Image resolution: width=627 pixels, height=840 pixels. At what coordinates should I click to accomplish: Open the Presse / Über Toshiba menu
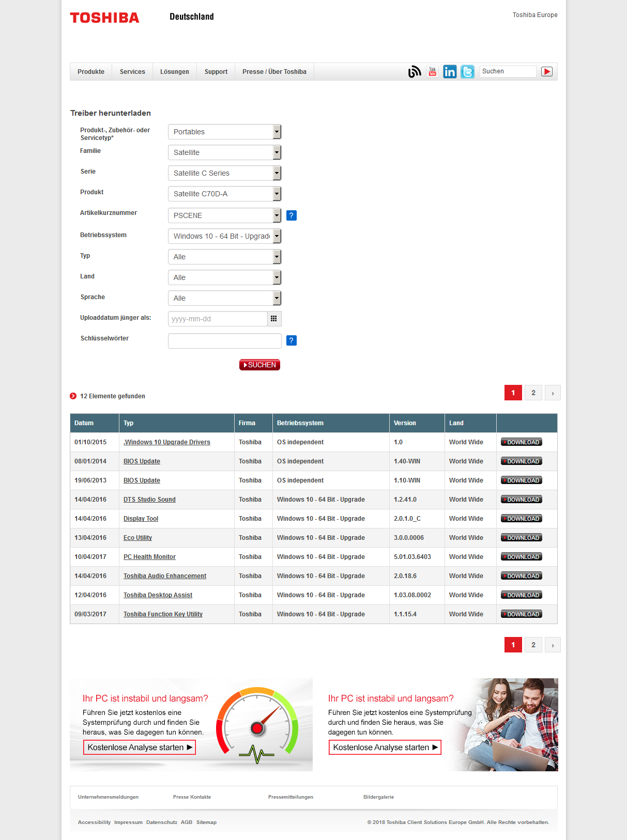tap(274, 72)
